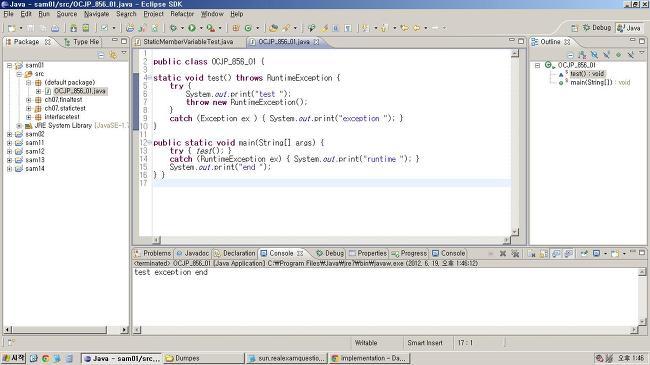Screen dimensions: 650x365
Task: Minimize the Console panel view
Action: pos(632,252)
